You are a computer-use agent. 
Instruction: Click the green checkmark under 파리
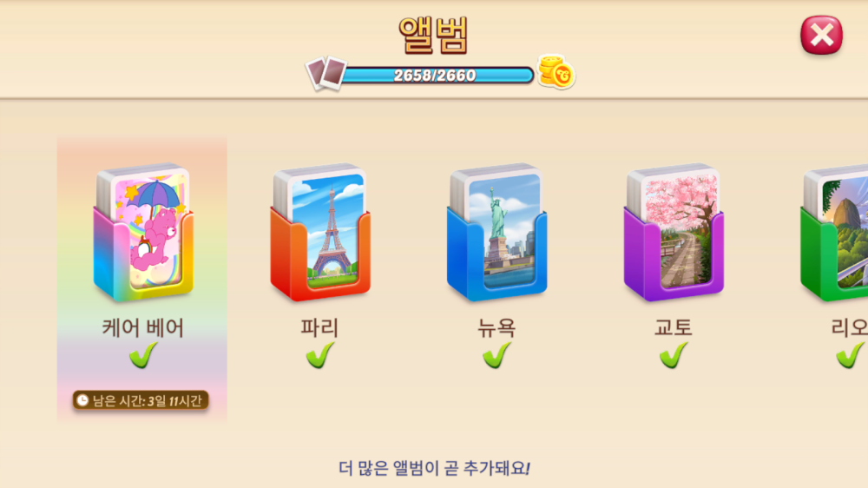(x=320, y=355)
